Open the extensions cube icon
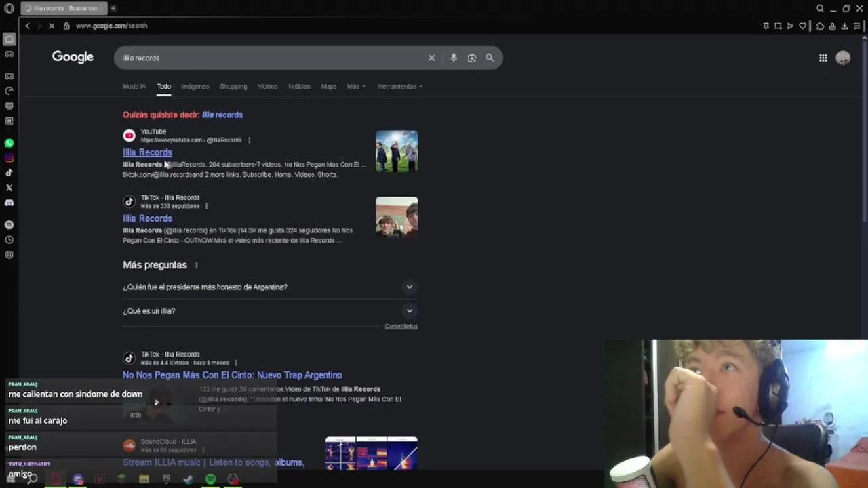The height and width of the screenshot is (488, 868). coord(820,26)
